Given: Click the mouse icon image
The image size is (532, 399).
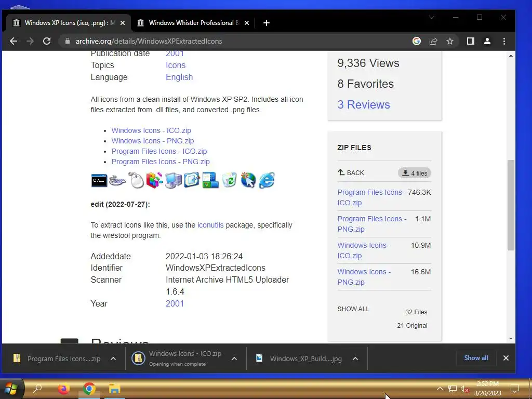Looking at the screenshot, I should click(137, 180).
